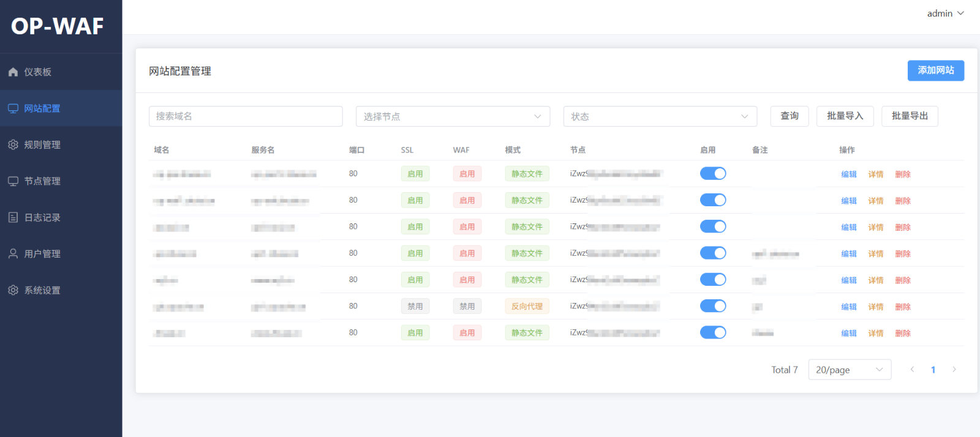The width and height of the screenshot is (980, 437).
Task: Open the 状态 filter dropdown
Action: pyautogui.click(x=660, y=116)
